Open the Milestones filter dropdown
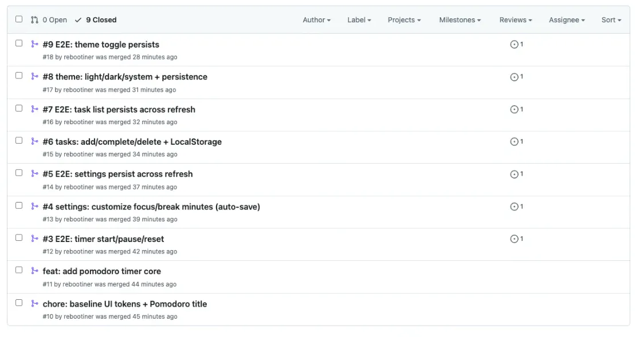This screenshot has height=337, width=644. click(460, 20)
